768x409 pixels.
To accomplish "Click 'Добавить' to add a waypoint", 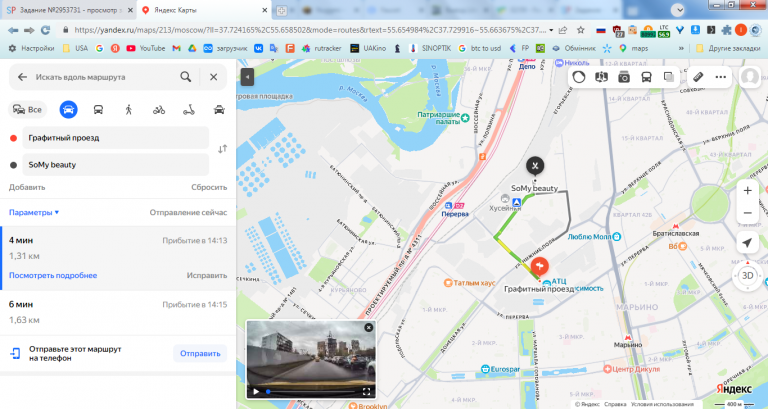I will [x=27, y=188].
